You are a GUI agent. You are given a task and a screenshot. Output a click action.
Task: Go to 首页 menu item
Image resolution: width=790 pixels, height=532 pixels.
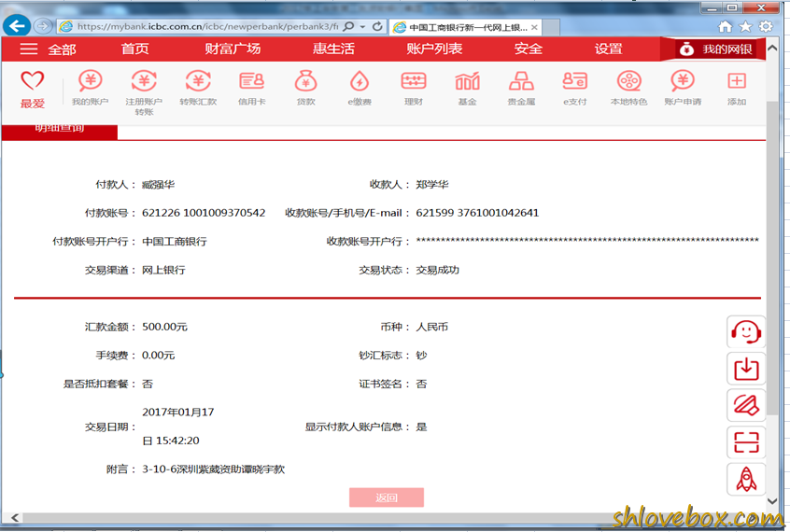coord(135,49)
